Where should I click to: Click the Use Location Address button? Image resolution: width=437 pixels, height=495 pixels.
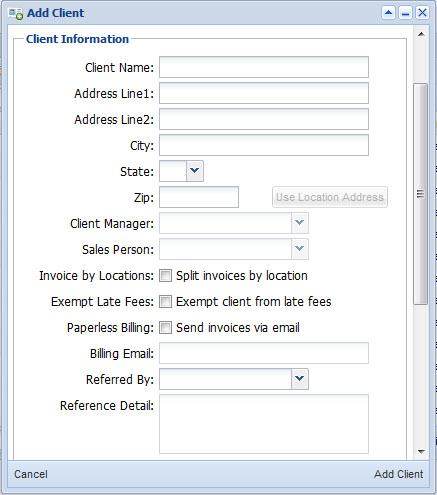point(330,197)
